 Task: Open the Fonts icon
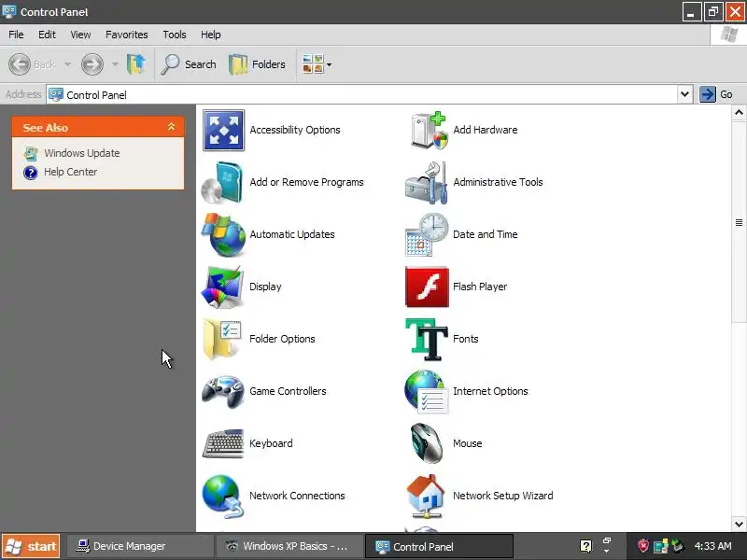427,339
